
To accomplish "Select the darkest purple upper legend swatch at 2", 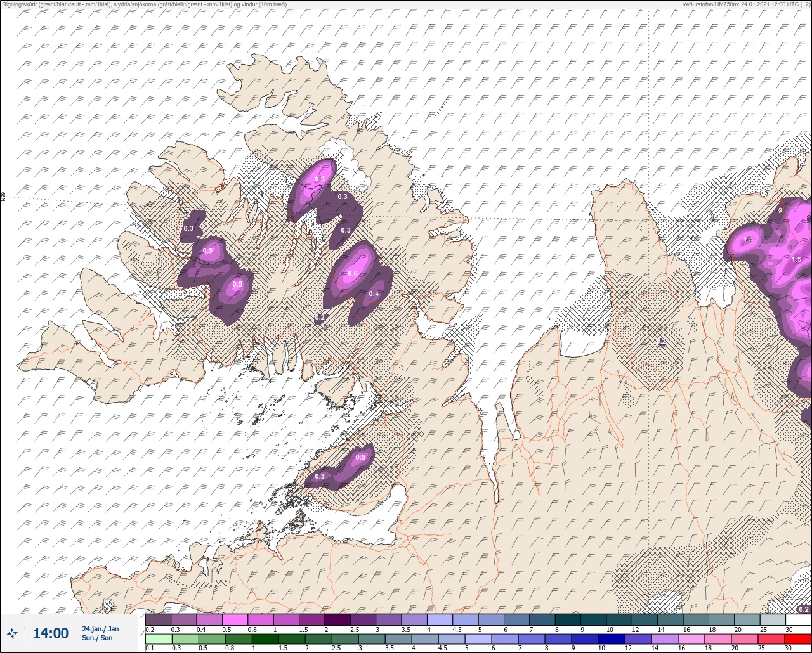I will pyautogui.click(x=337, y=619).
